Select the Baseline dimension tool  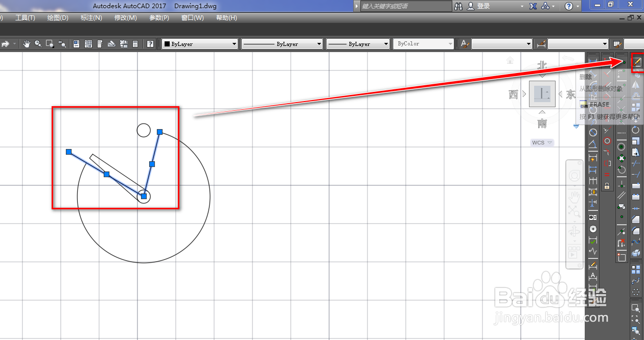coord(593,169)
